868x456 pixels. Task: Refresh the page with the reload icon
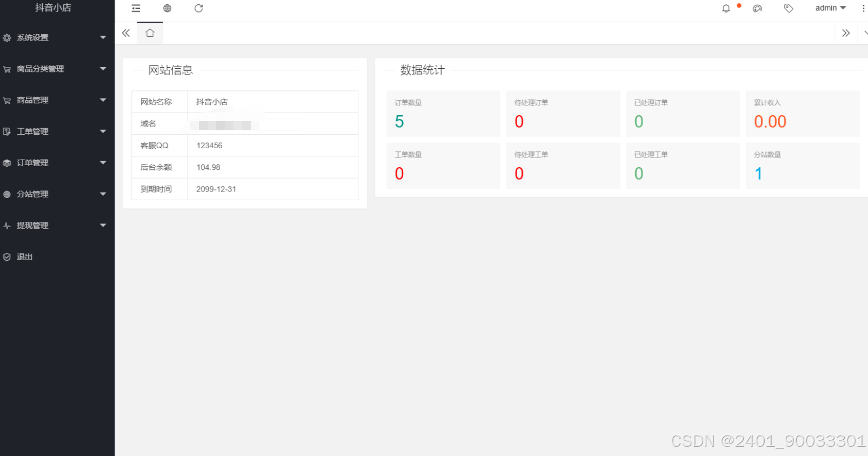pos(198,8)
